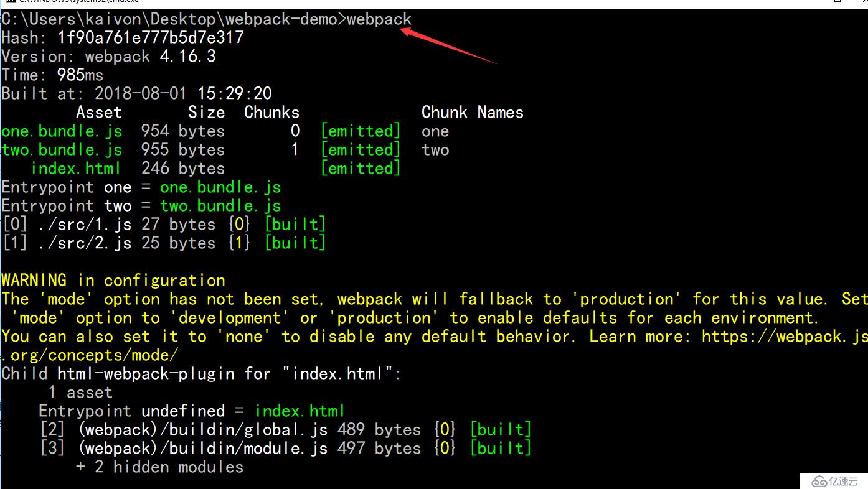Click the 'Asset' column header
The height and width of the screenshot is (489, 868).
[x=99, y=113]
